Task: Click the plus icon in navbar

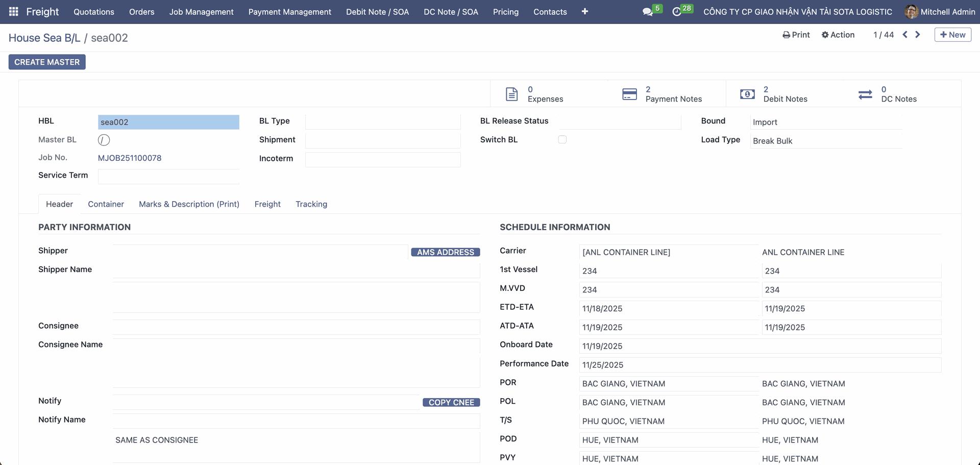Action: 584,11
